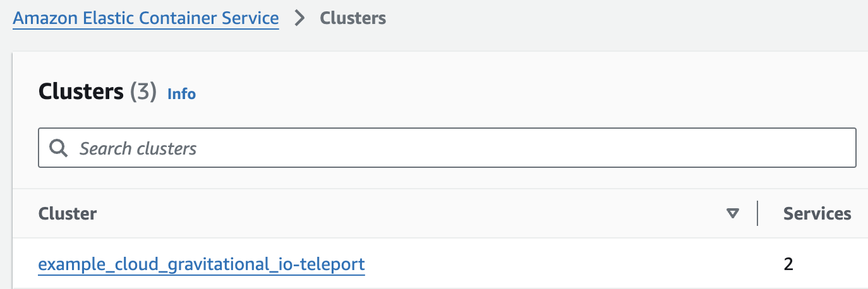Click the blank area of the table header row
The height and width of the screenshot is (289, 868).
[411, 214]
